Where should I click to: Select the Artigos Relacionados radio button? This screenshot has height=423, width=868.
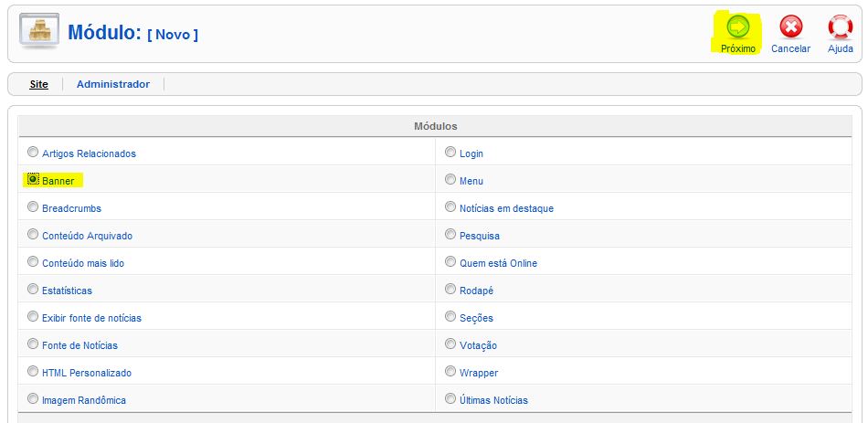[x=33, y=153]
